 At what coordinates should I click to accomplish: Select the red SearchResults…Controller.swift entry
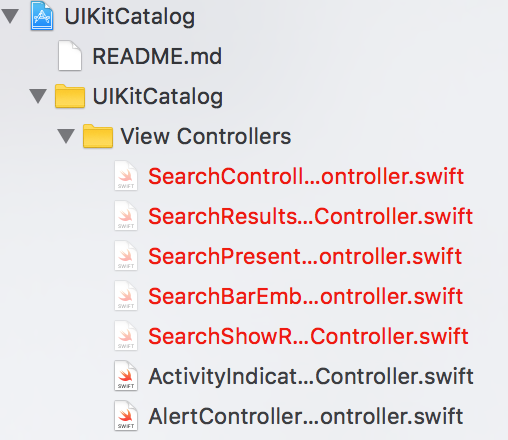[311, 216]
